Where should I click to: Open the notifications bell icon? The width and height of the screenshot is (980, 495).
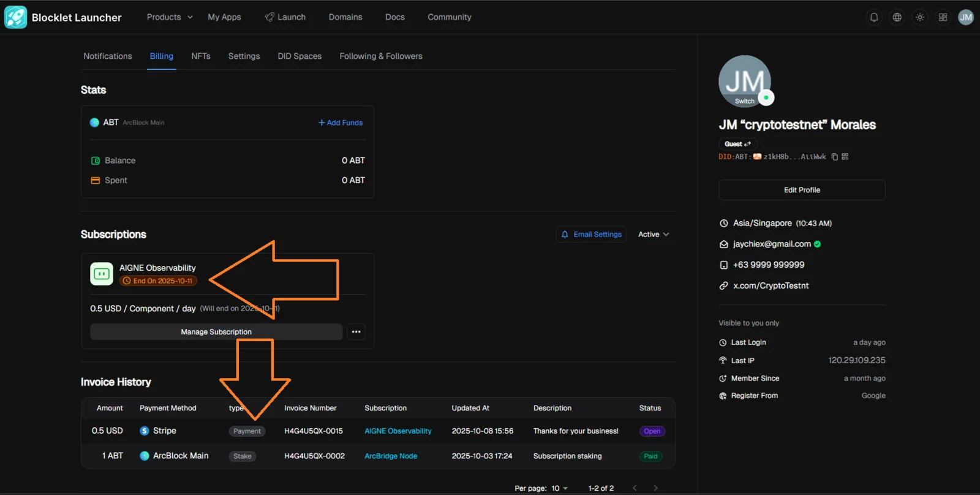(874, 17)
